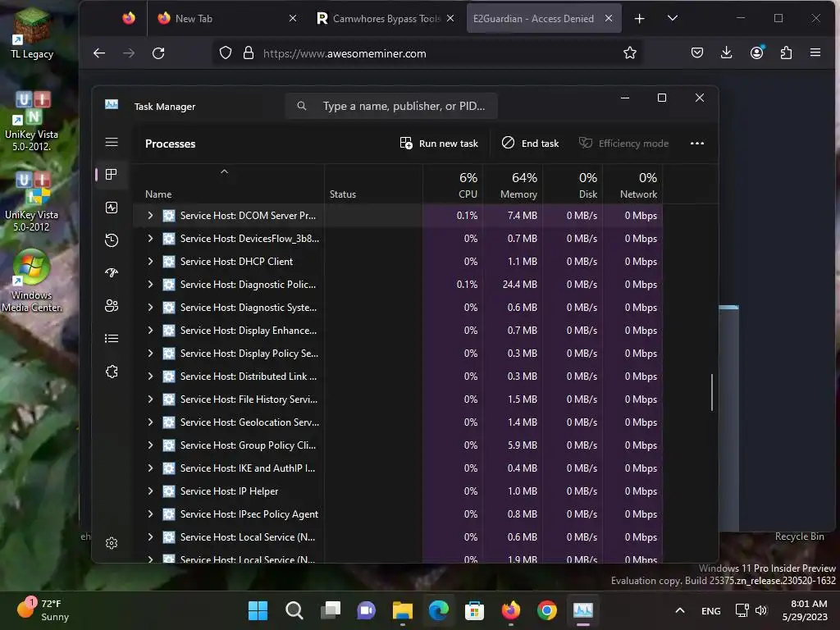The height and width of the screenshot is (630, 840).
Task: Sort processes by Network column
Action: [632, 184]
